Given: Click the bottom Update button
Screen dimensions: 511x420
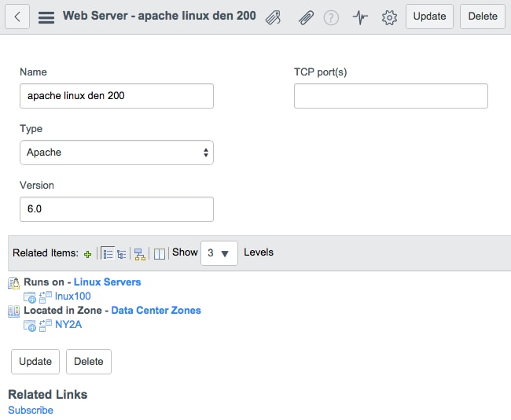Looking at the screenshot, I should coord(35,362).
